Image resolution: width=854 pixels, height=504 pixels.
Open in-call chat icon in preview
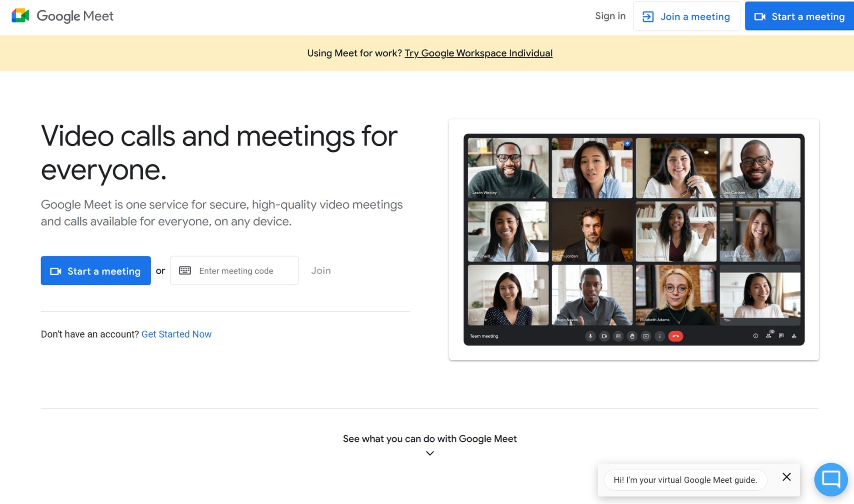[x=781, y=336]
